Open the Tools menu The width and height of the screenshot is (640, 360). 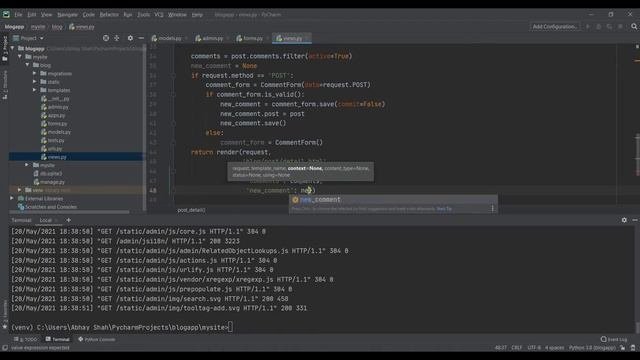[x=143, y=15]
